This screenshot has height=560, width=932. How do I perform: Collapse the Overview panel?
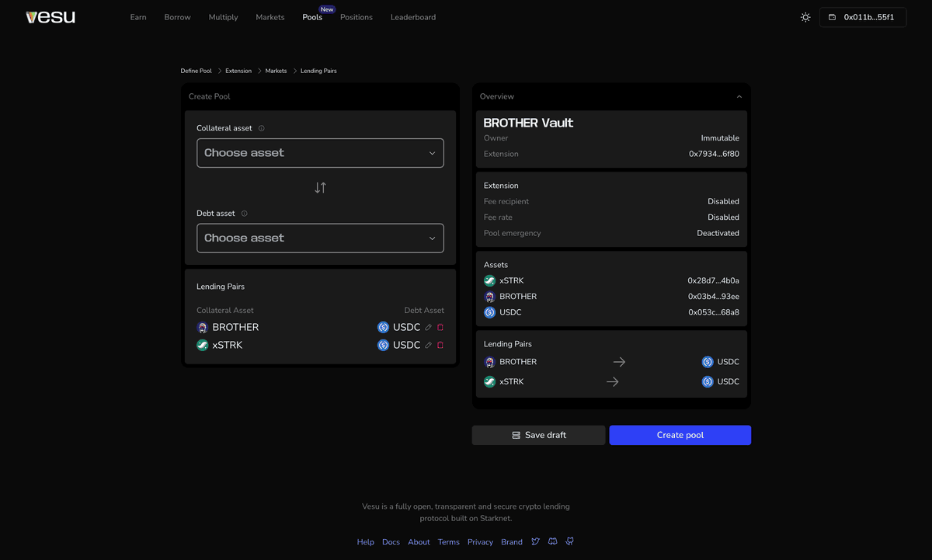tap(739, 96)
